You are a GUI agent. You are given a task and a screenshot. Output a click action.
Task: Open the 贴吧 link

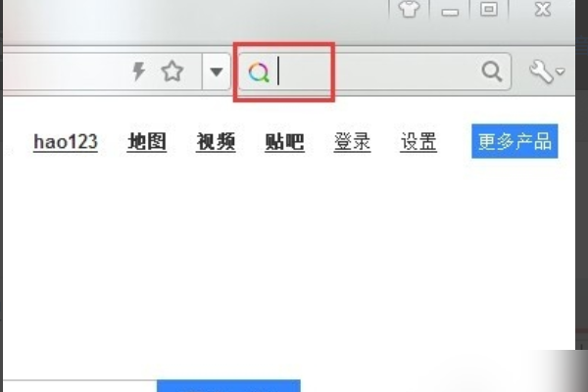click(x=284, y=142)
